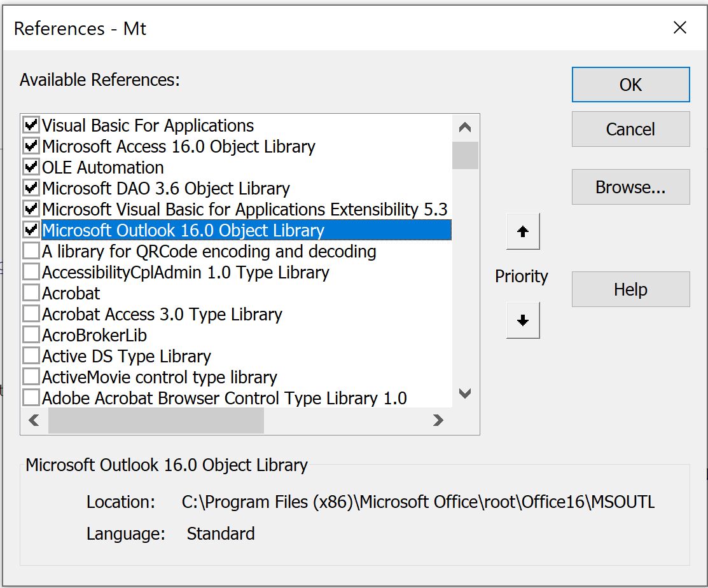Open the Browse... file dialog
708x588 pixels.
coord(630,187)
